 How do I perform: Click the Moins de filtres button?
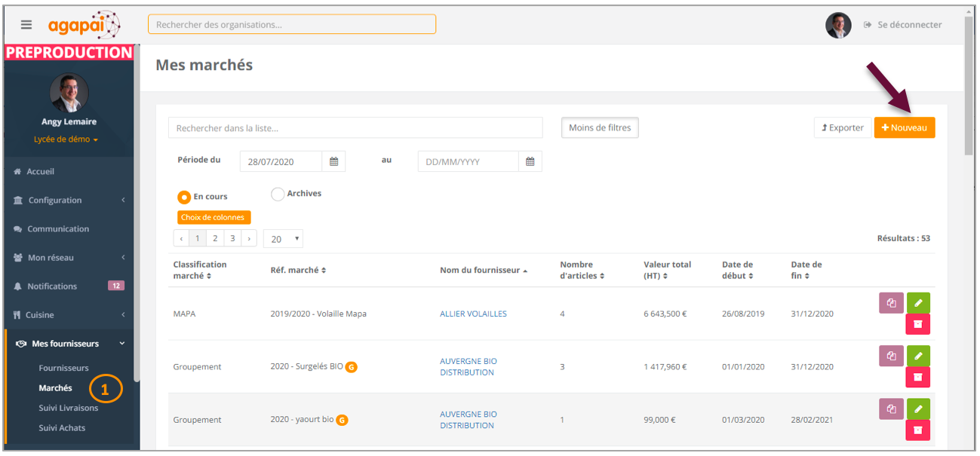[601, 128]
